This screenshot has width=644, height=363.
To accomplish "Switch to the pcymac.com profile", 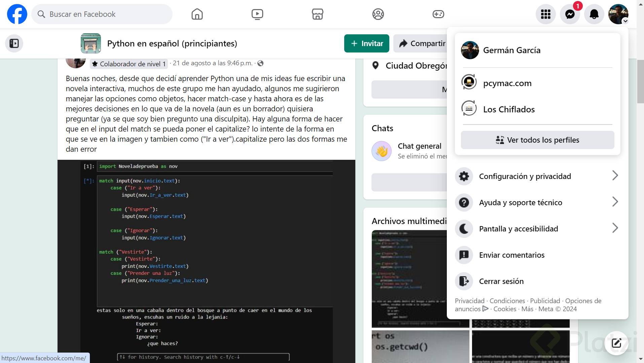I will (537, 83).
